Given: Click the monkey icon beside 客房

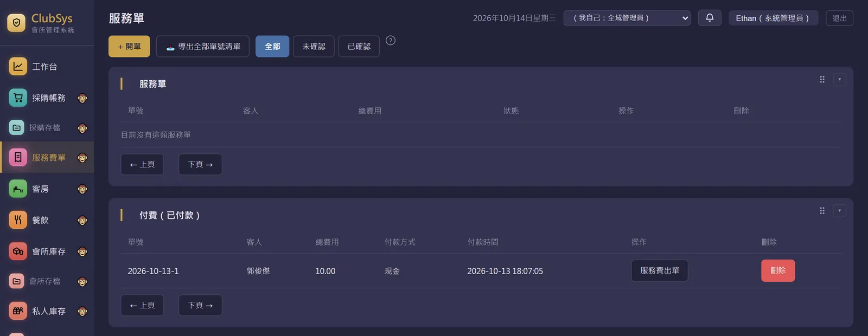Looking at the screenshot, I should pos(82,189).
